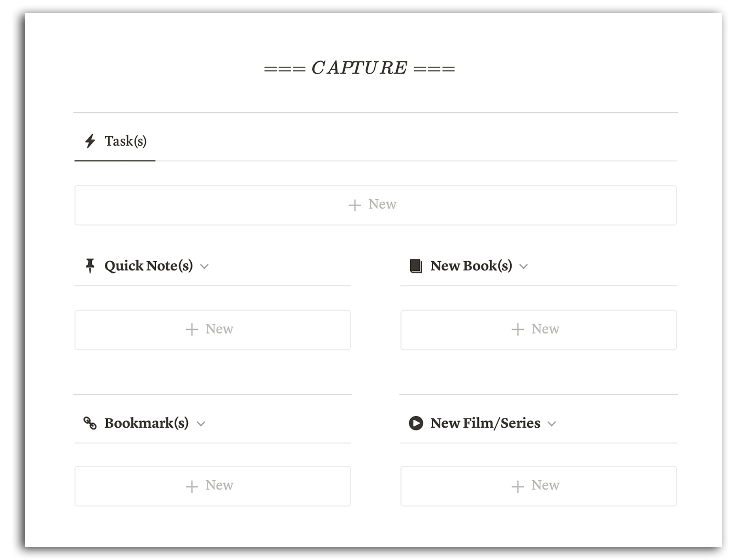This screenshot has height=560, width=747.
Task: Click the plus icon in the New Film/Series New row
Action: [x=518, y=486]
